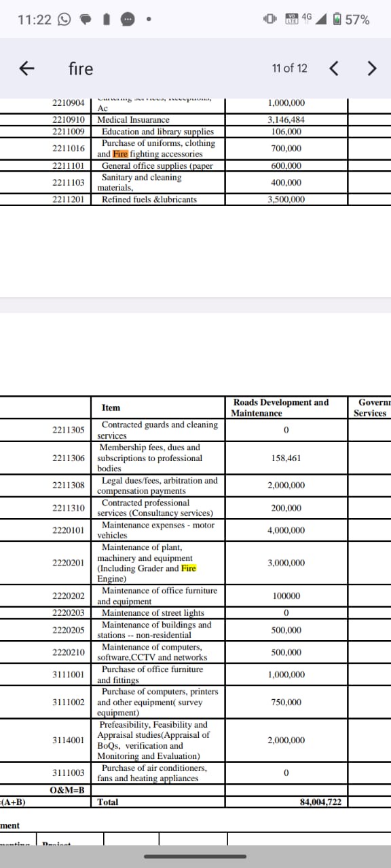Select the amount 3,146,484

click(x=286, y=119)
